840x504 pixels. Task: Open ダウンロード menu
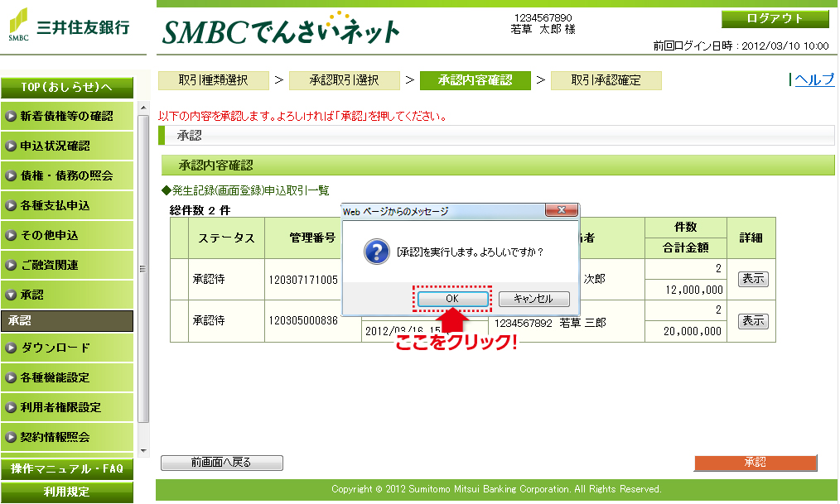click(67, 348)
